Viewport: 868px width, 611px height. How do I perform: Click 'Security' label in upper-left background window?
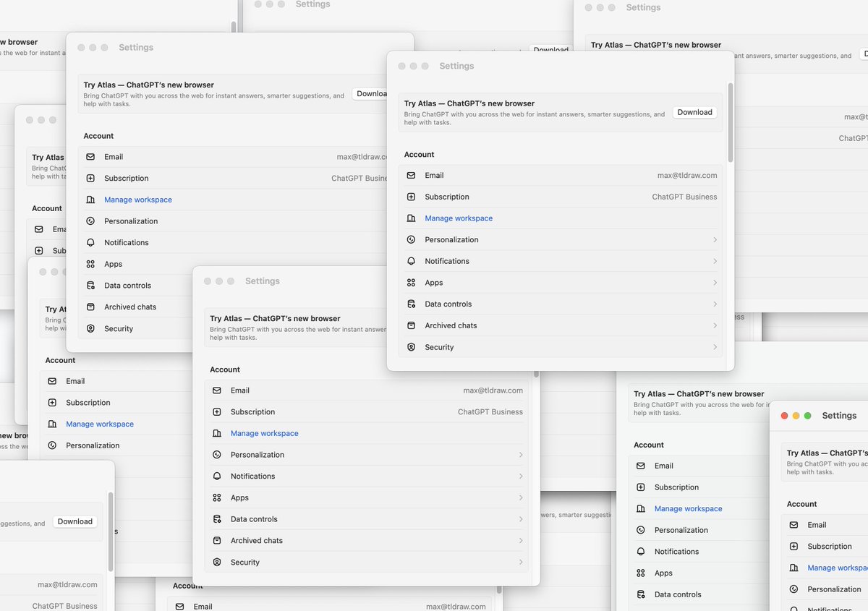pyautogui.click(x=119, y=328)
